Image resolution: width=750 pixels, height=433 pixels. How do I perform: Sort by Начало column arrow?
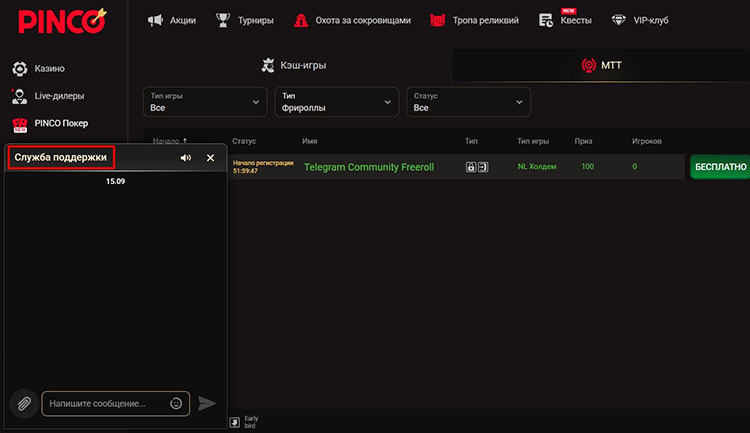[185, 141]
